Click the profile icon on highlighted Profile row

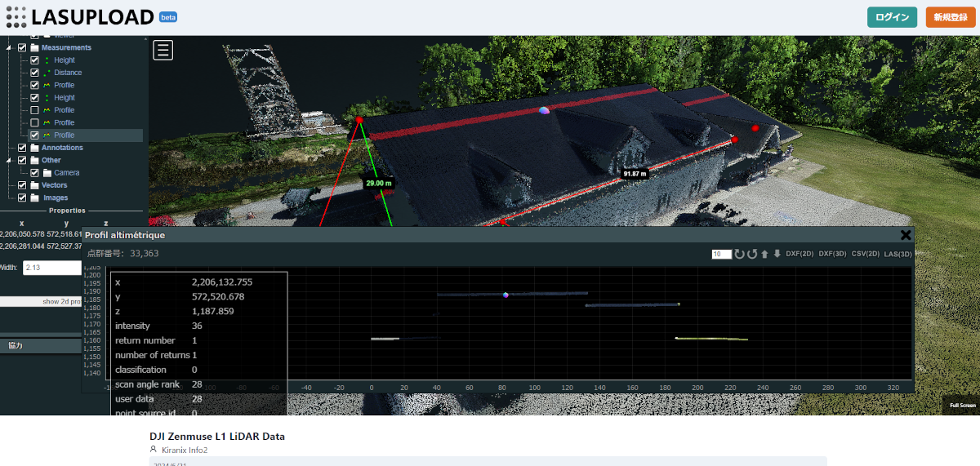[47, 135]
